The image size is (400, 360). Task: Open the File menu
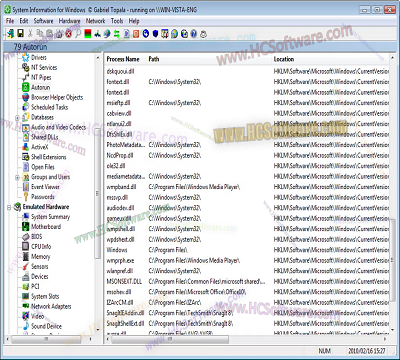pyautogui.click(x=10, y=21)
